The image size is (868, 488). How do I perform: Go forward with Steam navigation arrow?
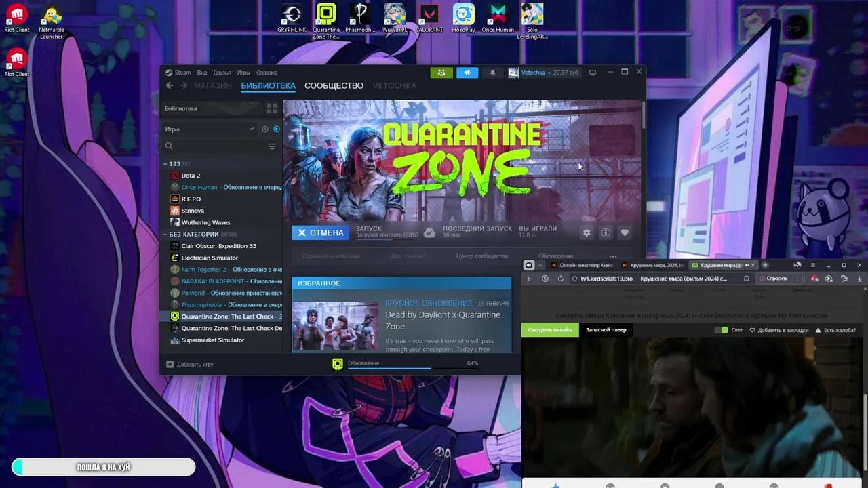184,85
